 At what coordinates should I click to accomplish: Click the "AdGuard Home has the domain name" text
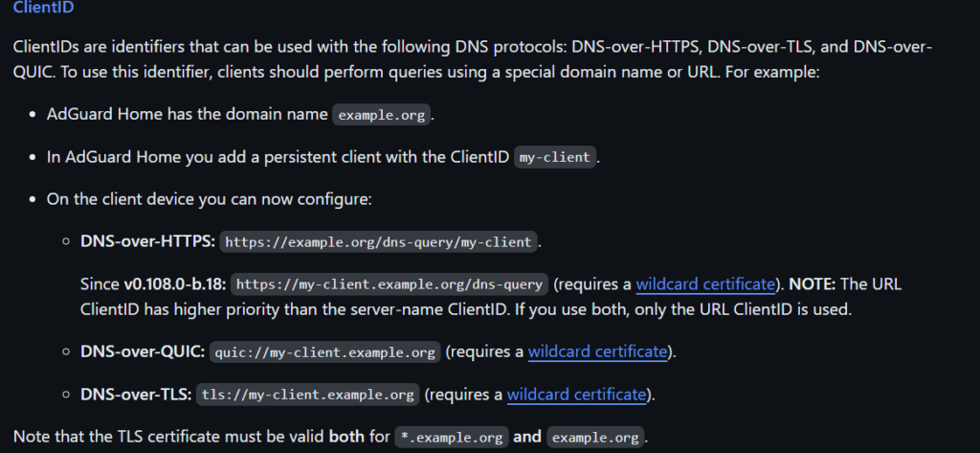(x=188, y=115)
